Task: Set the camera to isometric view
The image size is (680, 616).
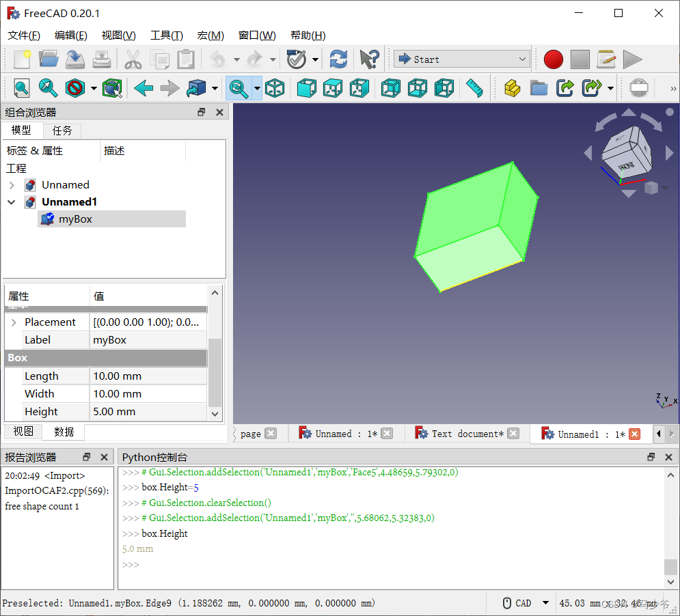Action: (x=275, y=88)
